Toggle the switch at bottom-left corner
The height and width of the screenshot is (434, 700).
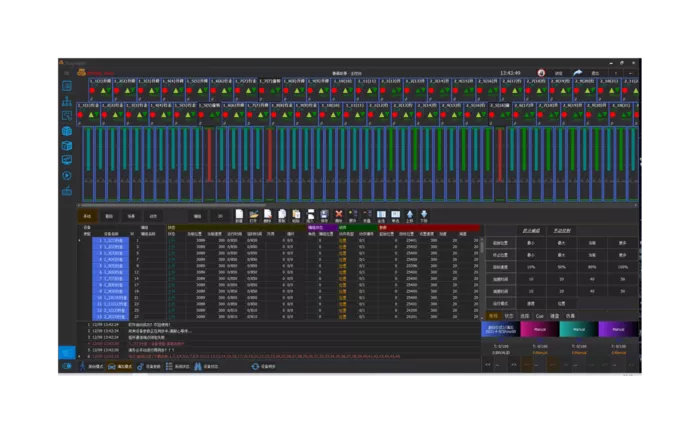[67, 366]
